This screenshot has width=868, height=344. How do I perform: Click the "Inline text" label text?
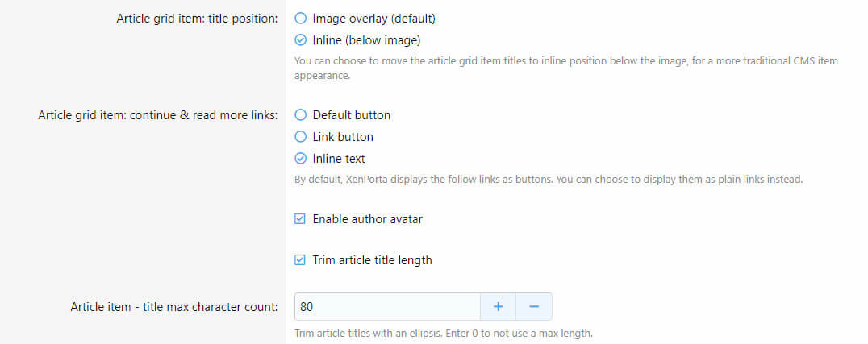(339, 159)
